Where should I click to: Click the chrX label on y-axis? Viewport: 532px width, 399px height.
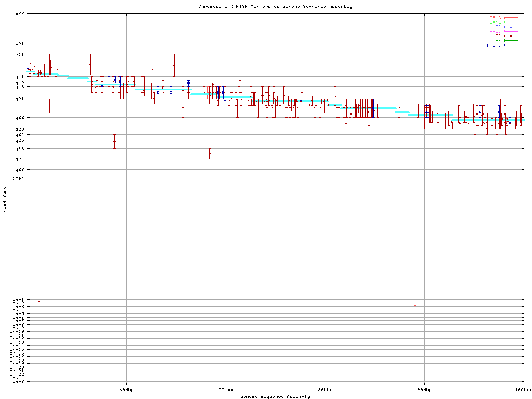click(x=18, y=378)
